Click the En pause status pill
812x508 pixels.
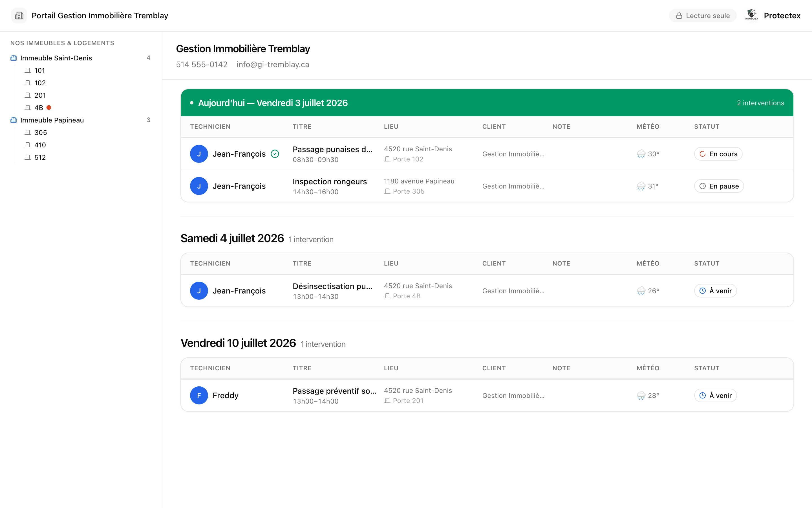pos(719,186)
